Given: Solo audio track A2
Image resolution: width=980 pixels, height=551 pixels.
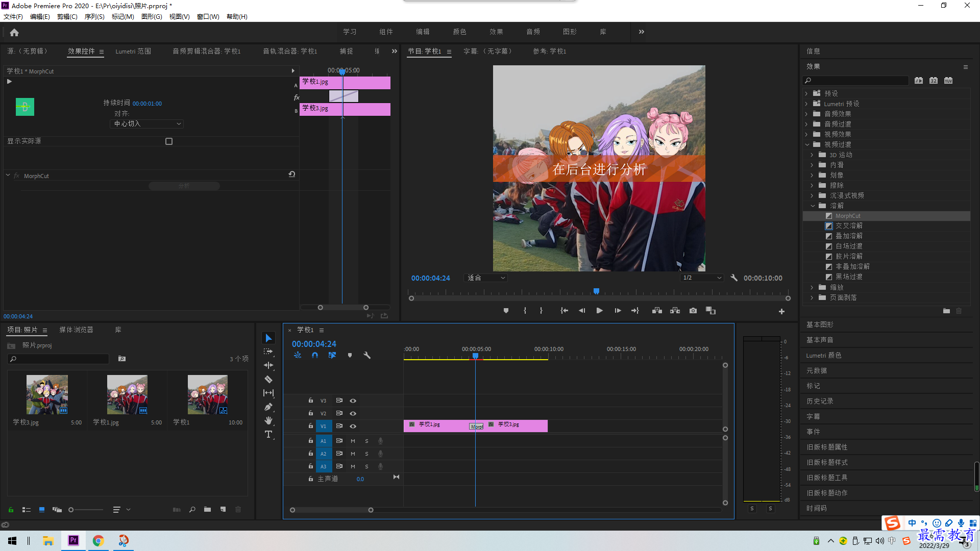Looking at the screenshot, I should 366,454.
